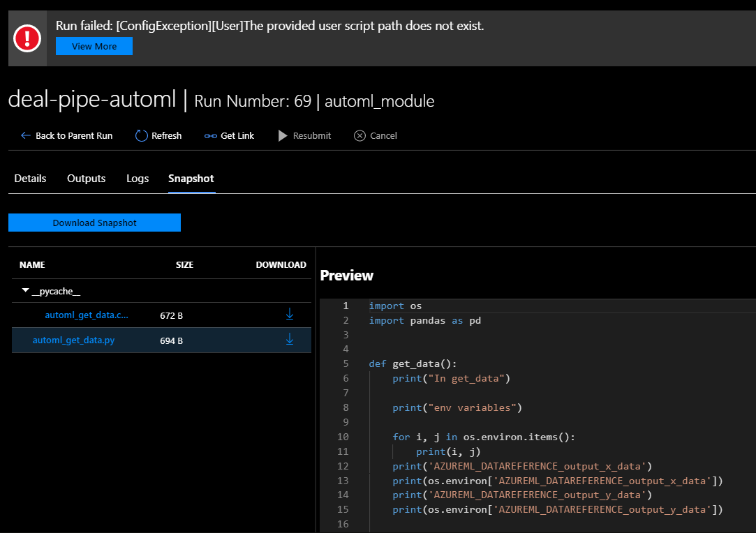Click the Download Snapshot button
Viewport: 756px width, 533px height.
tap(94, 222)
